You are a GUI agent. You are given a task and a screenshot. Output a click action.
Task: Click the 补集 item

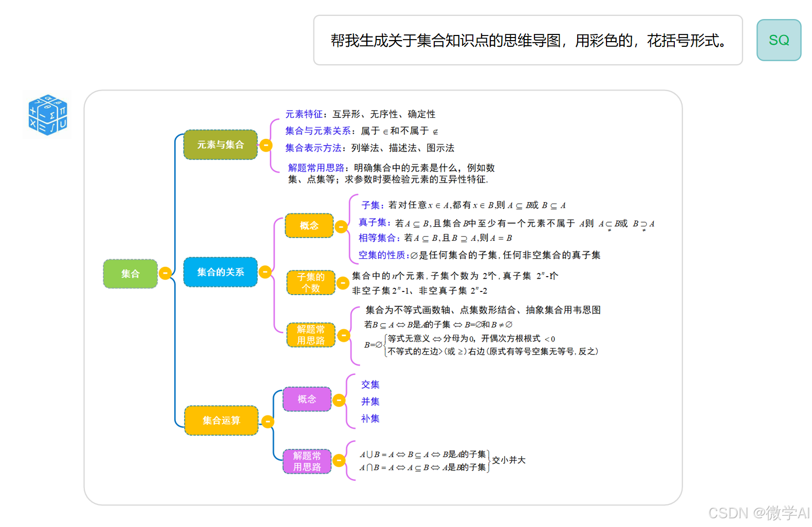tap(370, 419)
